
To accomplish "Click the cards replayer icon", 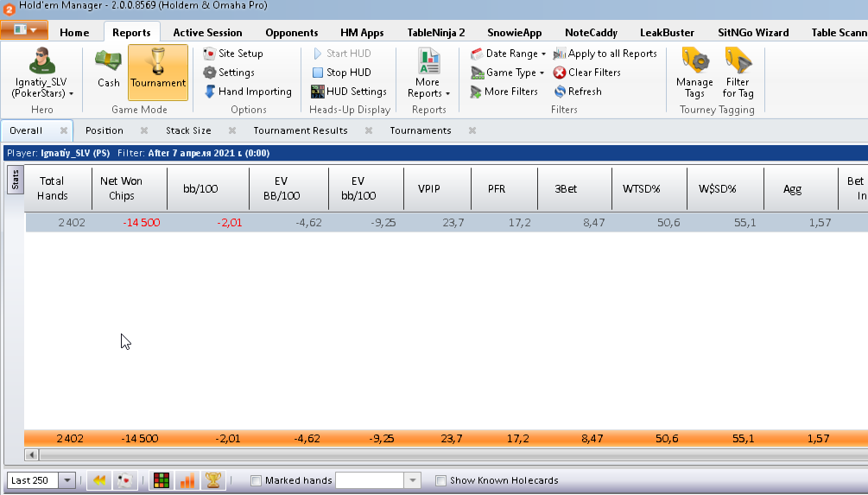I will click(x=125, y=480).
